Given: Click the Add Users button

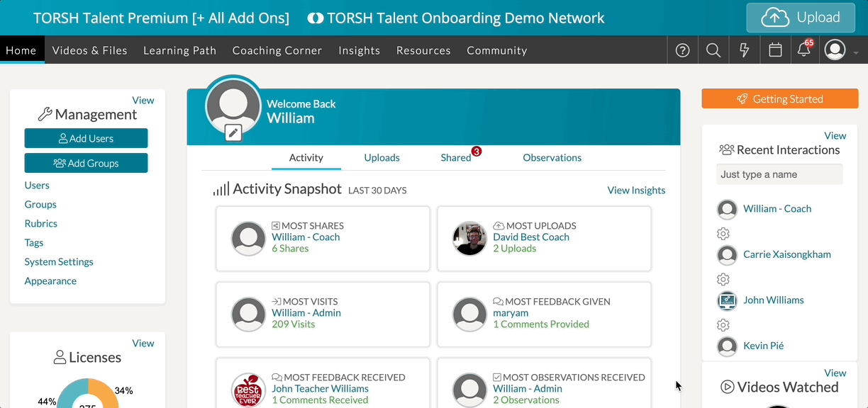Looking at the screenshot, I should point(86,139).
